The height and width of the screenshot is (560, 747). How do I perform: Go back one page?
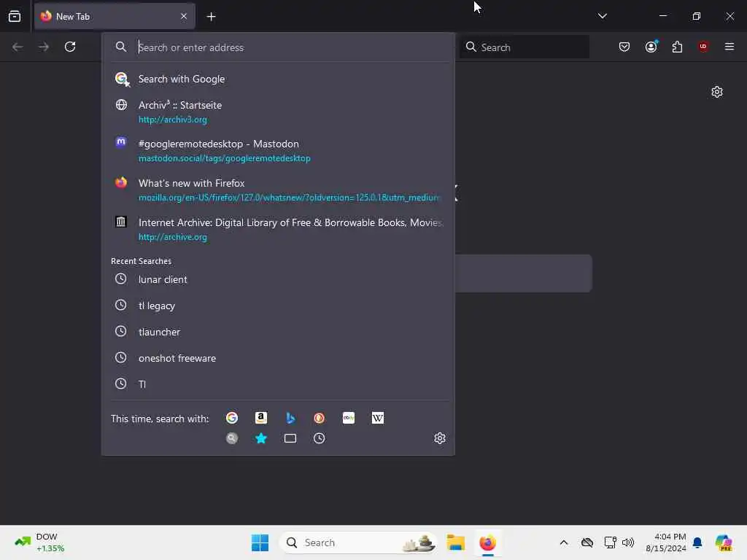(18, 47)
